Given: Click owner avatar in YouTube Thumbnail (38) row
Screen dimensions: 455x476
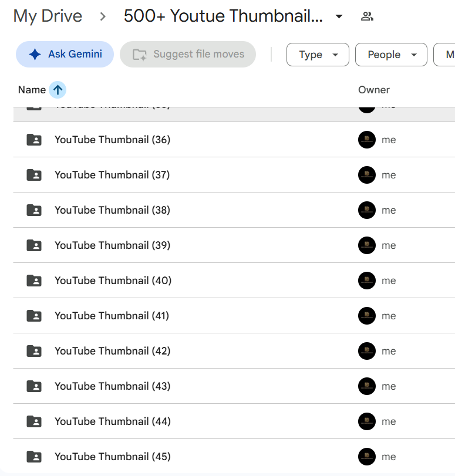Looking at the screenshot, I should click(x=367, y=210).
